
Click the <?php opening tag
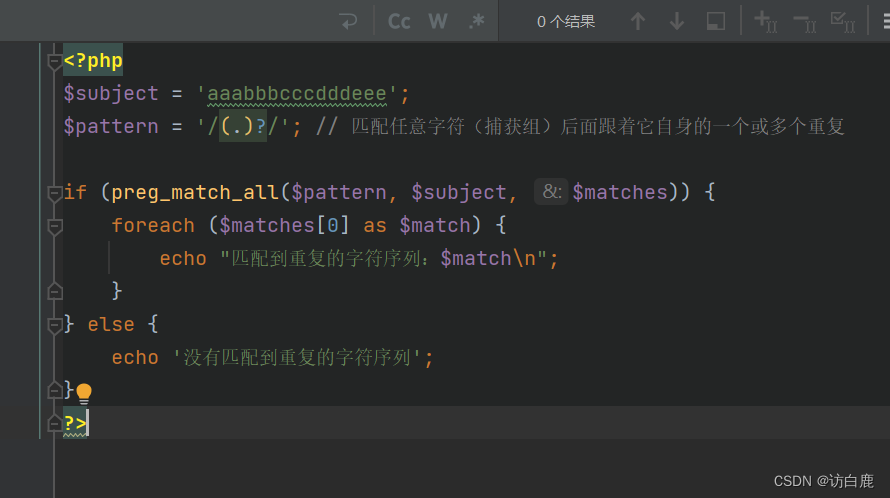(x=93, y=60)
